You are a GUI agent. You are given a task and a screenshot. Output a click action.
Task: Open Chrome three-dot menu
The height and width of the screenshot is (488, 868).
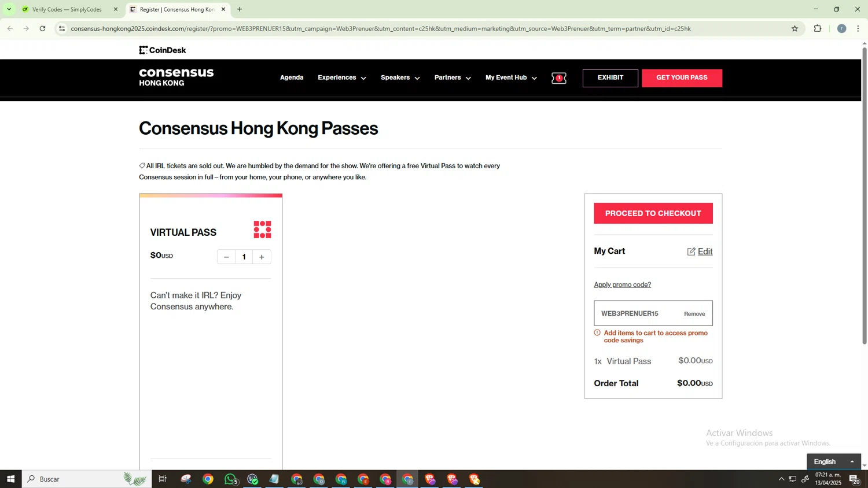tap(858, 28)
